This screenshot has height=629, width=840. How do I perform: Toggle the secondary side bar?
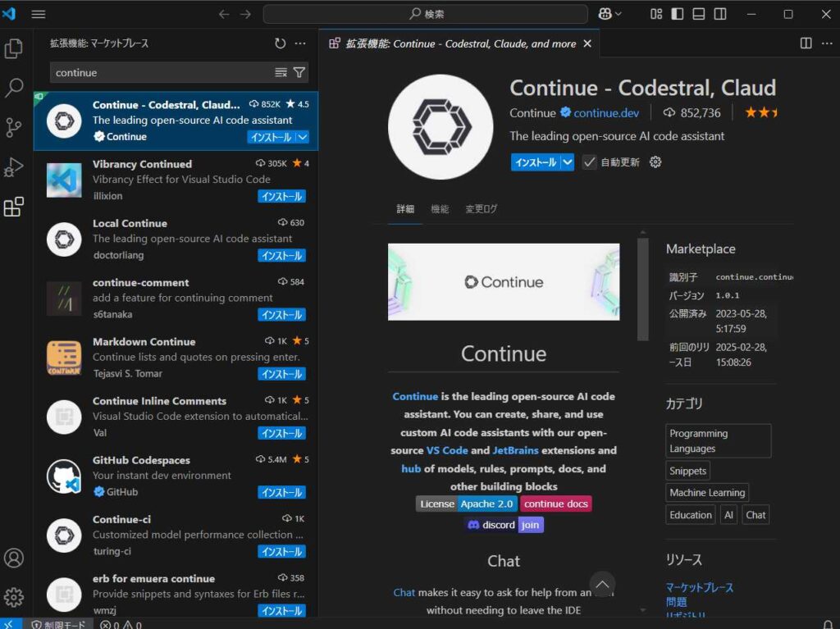click(719, 14)
